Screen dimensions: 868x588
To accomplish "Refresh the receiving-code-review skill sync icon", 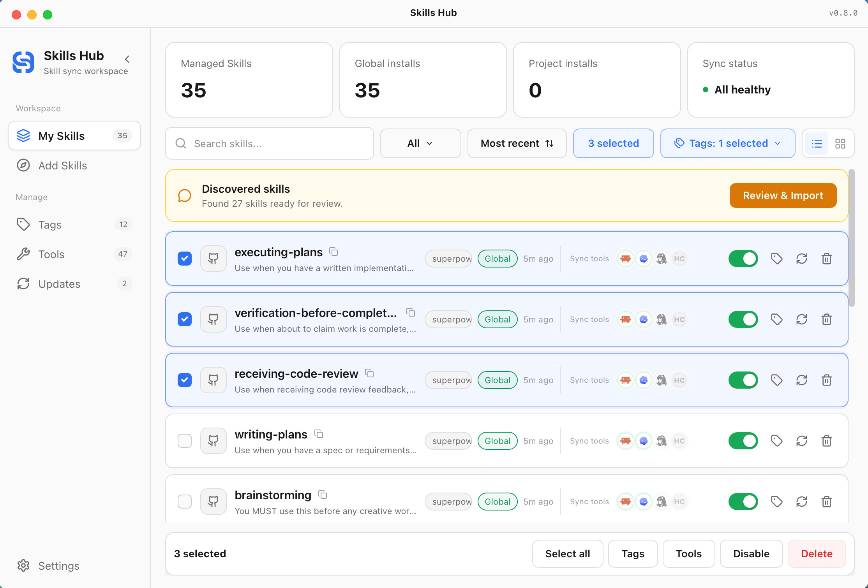I will 802,380.
